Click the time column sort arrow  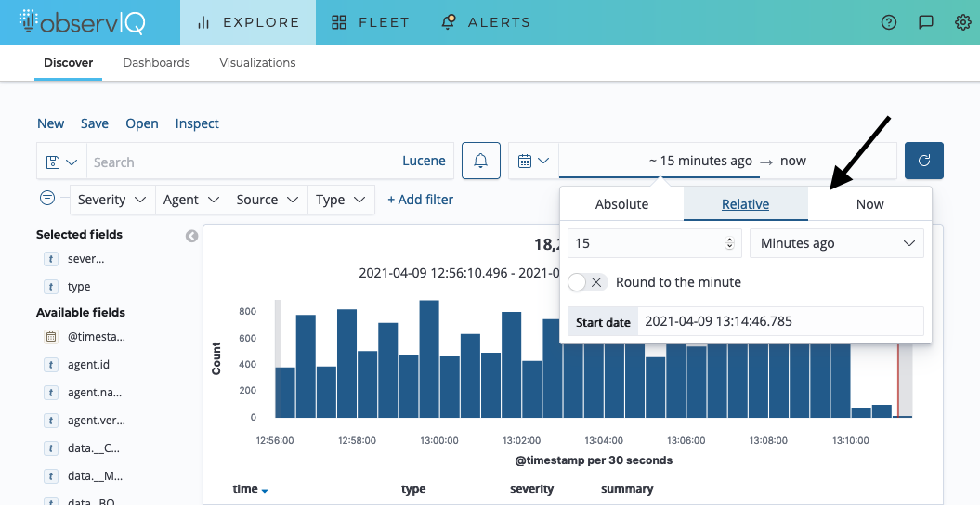point(265,491)
